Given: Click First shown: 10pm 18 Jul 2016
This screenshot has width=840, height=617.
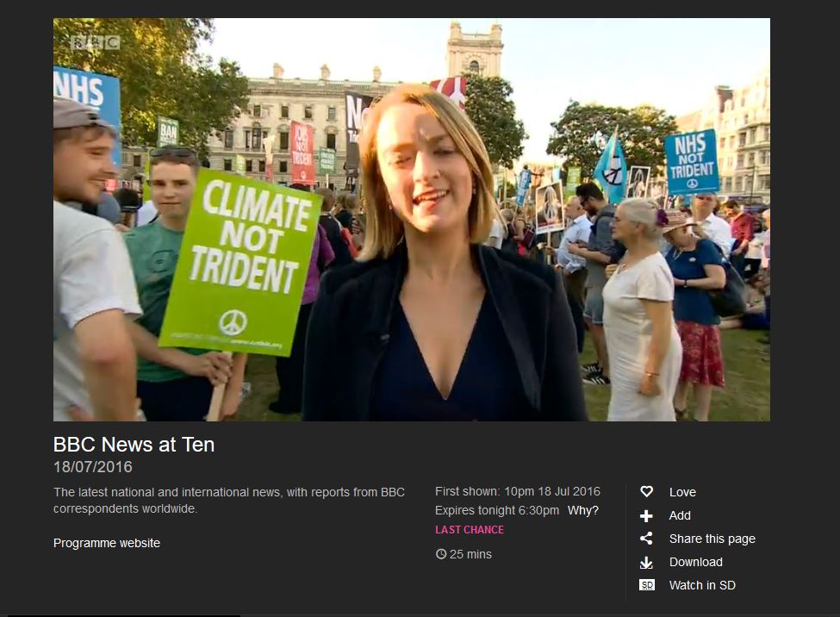Looking at the screenshot, I should click(518, 491).
